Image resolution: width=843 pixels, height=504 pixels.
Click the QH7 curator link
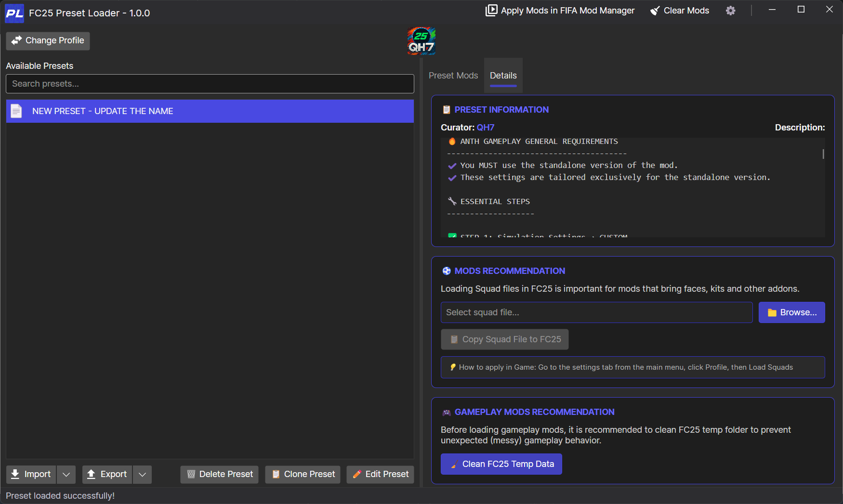(486, 128)
